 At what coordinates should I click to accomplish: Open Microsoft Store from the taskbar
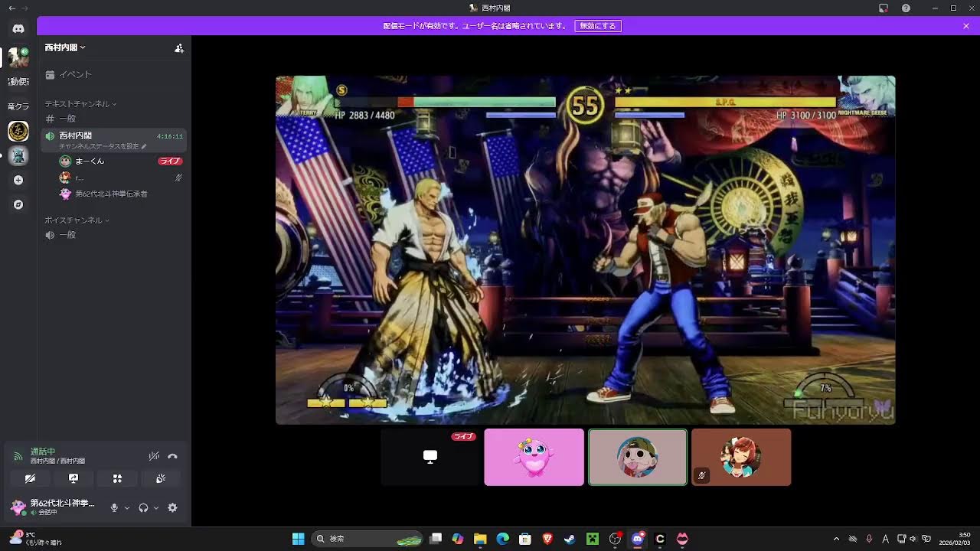coord(525,539)
